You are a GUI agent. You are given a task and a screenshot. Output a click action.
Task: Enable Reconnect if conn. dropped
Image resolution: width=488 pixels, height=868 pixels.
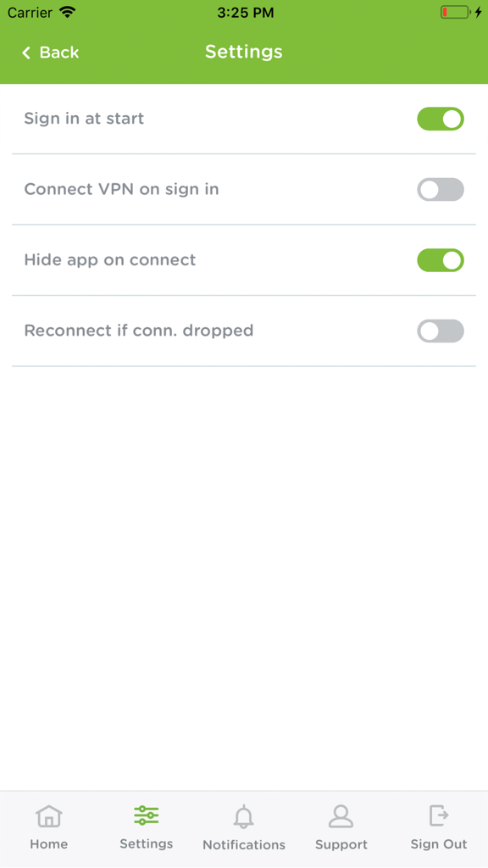441,331
